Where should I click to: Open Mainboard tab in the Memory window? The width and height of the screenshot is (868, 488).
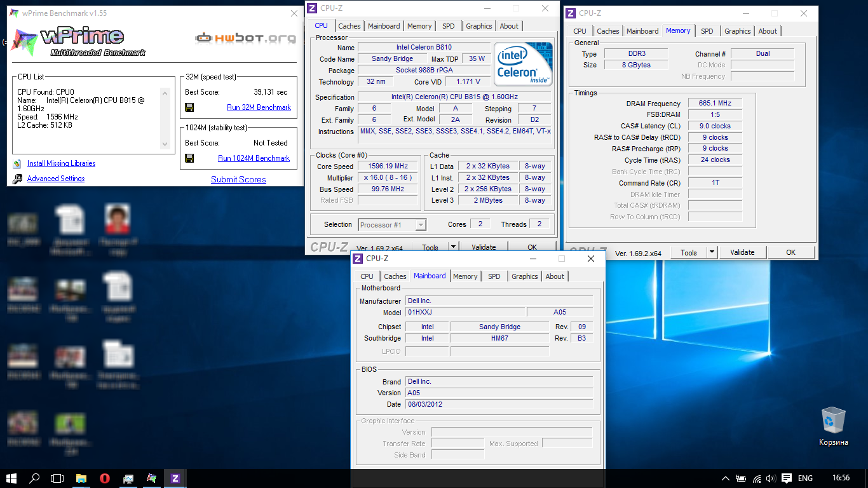tap(642, 31)
